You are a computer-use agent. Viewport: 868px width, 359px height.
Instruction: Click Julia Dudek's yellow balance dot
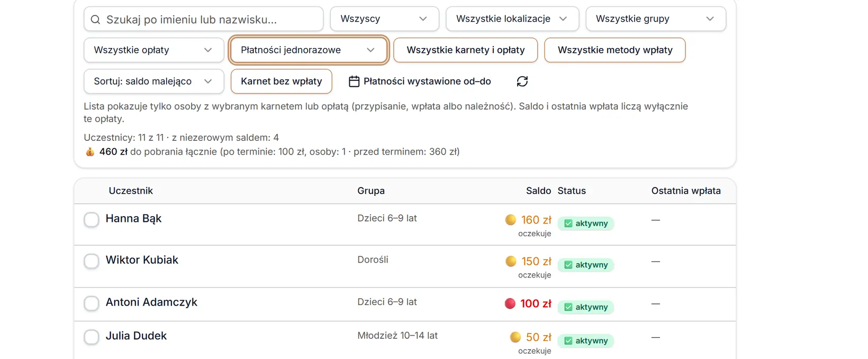coord(516,337)
